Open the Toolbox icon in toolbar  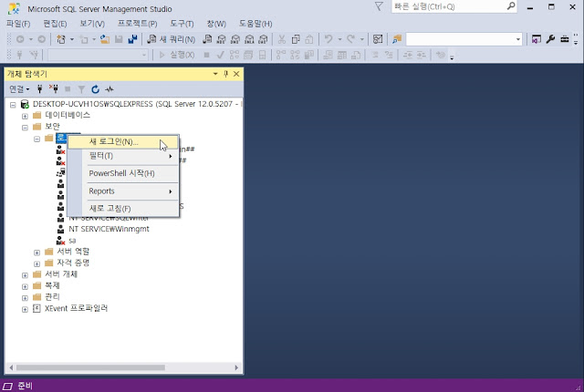(565, 39)
